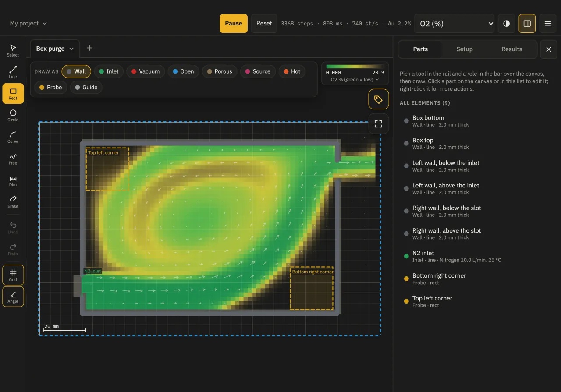Set draw role to Guide
This screenshot has width=561, height=392.
(86, 87)
